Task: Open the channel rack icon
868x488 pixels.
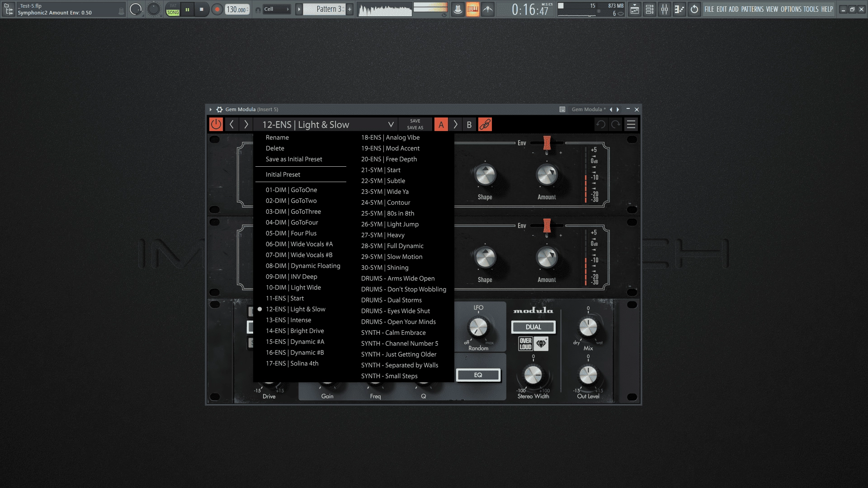Action: coord(650,9)
